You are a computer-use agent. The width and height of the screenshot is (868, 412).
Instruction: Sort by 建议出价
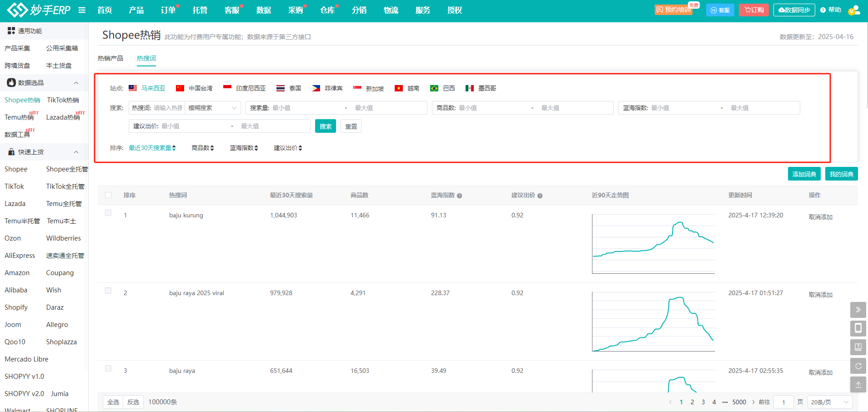point(288,148)
